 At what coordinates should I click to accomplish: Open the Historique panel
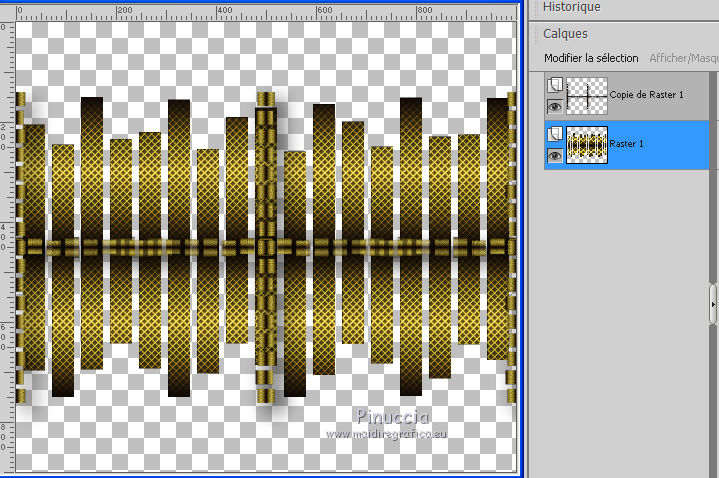tap(571, 7)
